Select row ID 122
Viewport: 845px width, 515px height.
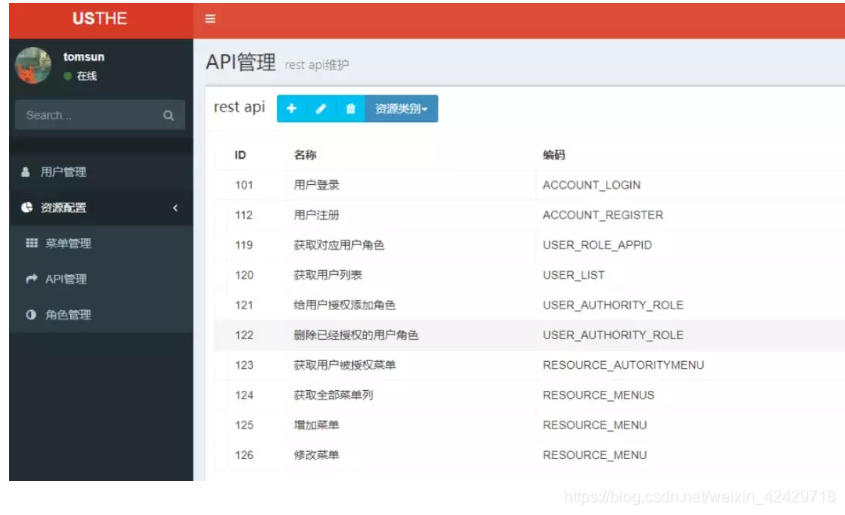point(244,335)
